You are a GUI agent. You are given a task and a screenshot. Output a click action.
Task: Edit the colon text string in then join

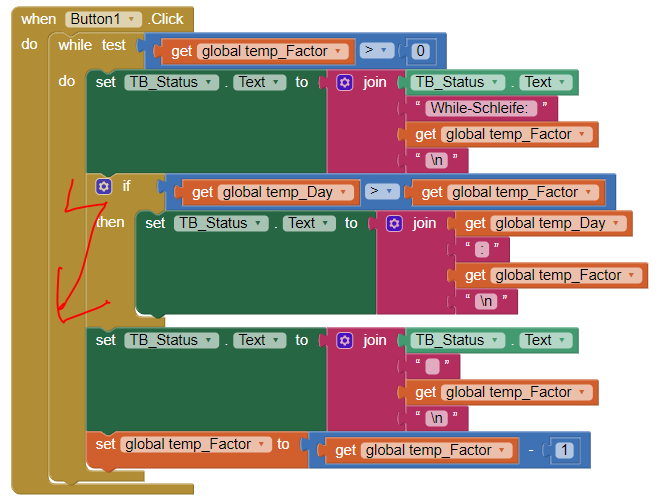[482, 250]
